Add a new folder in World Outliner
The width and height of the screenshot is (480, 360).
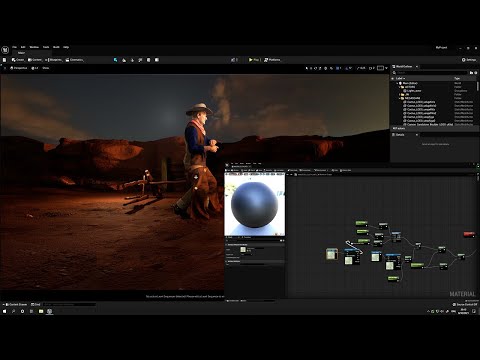tap(471, 72)
